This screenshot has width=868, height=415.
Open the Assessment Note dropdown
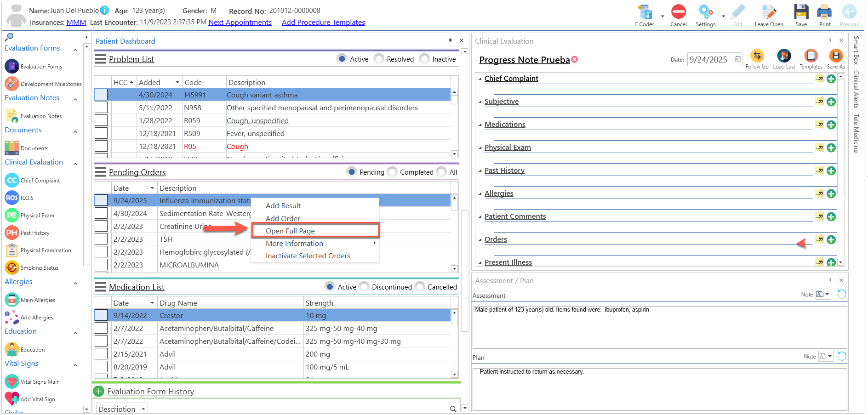click(828, 294)
